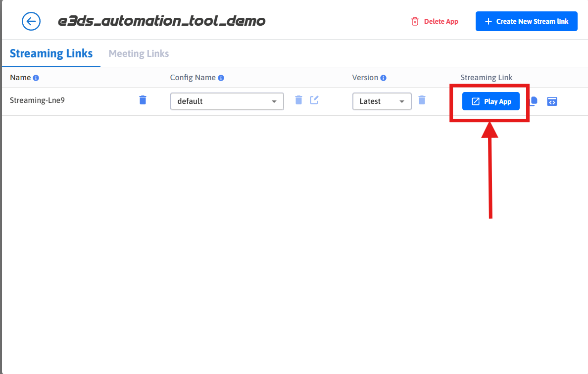
Task: Open the default Config Name dropdown
Action: (x=227, y=101)
